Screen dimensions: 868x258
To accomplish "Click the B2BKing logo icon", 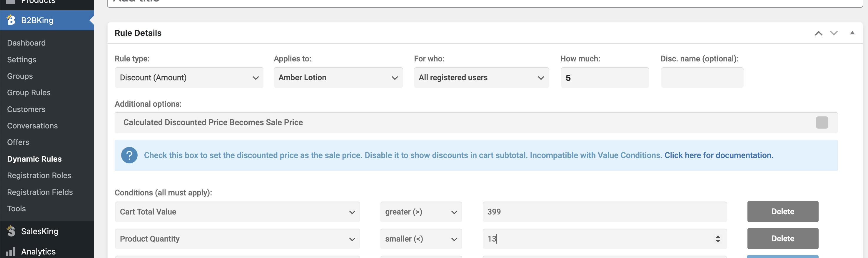I will (x=11, y=20).
